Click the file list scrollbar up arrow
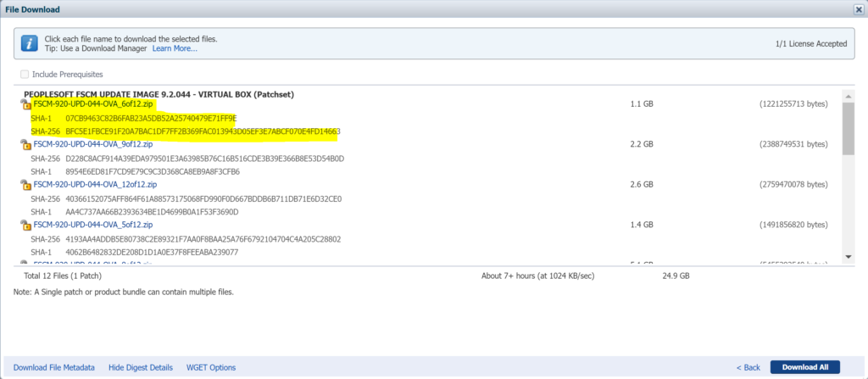The image size is (868, 379). [x=848, y=95]
